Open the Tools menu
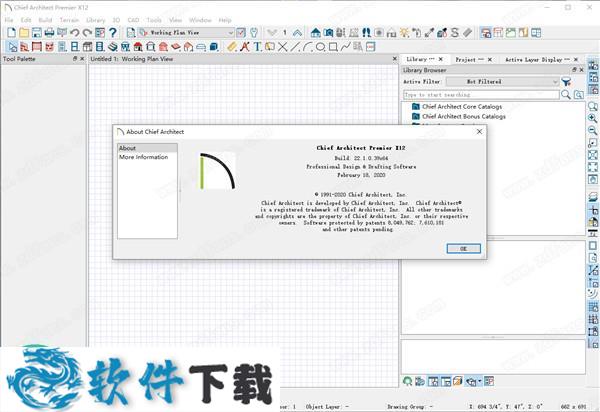 point(154,20)
